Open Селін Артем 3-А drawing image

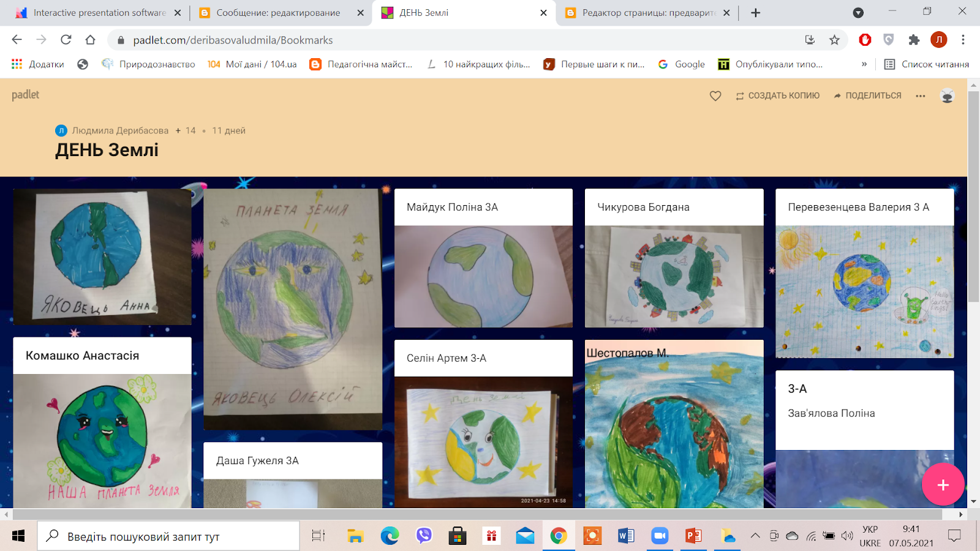coord(483,442)
